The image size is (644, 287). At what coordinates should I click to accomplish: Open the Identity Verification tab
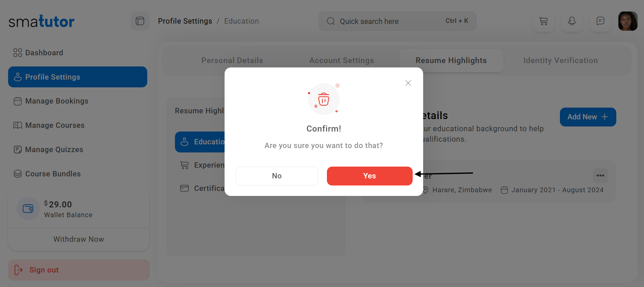click(x=560, y=61)
